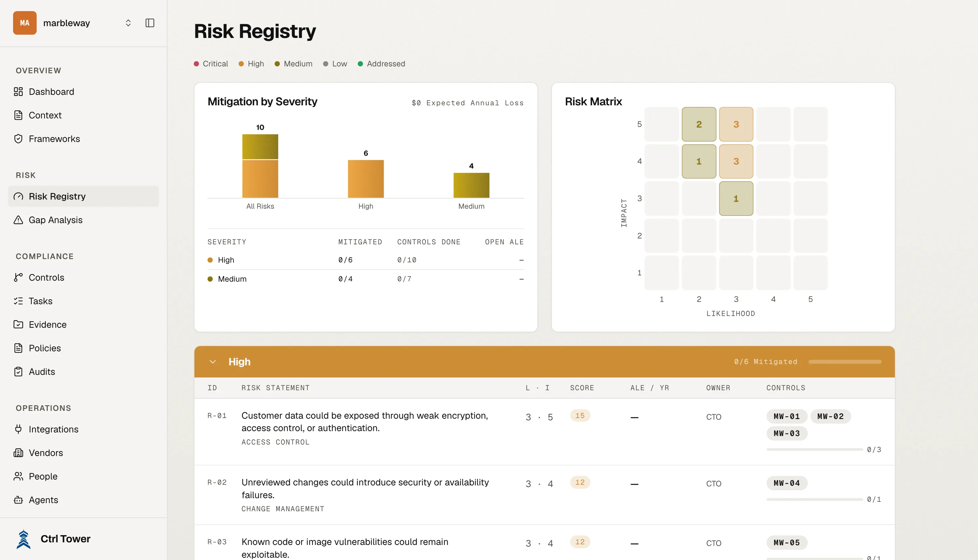Click the R-02 score badge 12
Viewport: 978px width, 560px height.
tap(580, 482)
